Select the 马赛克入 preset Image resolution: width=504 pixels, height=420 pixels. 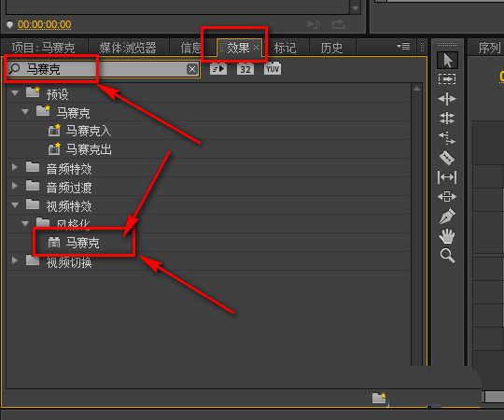(x=209, y=131)
